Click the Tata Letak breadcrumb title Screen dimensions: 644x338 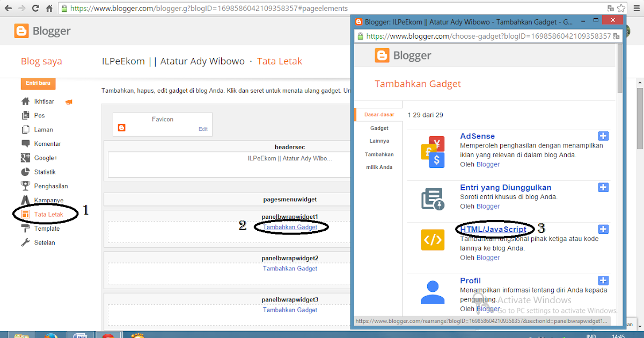pos(280,61)
